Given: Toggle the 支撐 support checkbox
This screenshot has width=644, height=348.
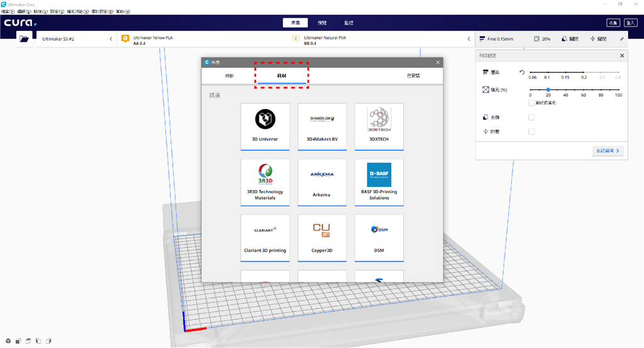Looking at the screenshot, I should pyautogui.click(x=531, y=117).
